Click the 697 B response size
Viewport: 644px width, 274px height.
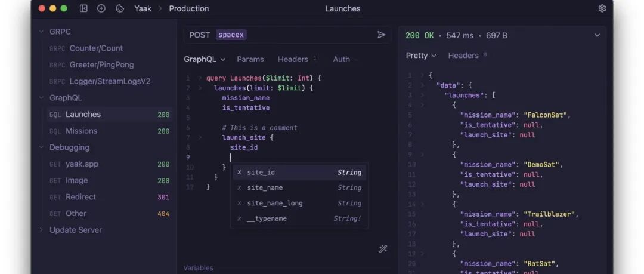pos(497,35)
